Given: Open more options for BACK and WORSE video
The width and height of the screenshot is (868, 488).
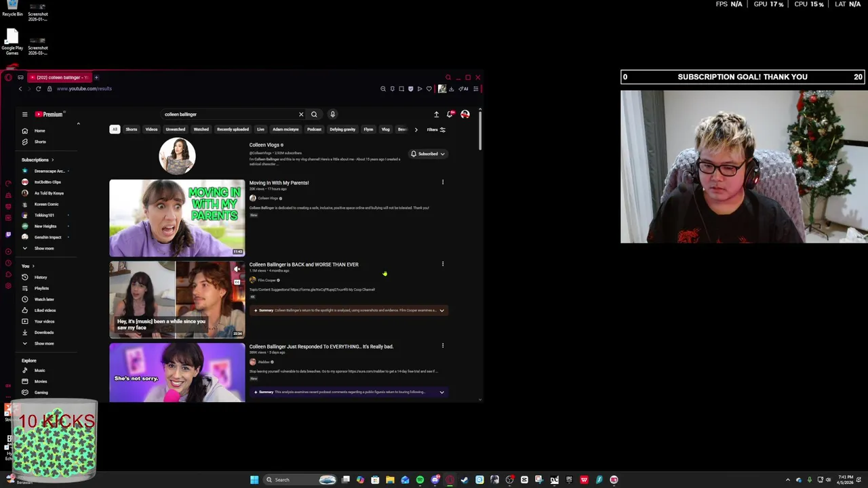Looking at the screenshot, I should pos(443,264).
